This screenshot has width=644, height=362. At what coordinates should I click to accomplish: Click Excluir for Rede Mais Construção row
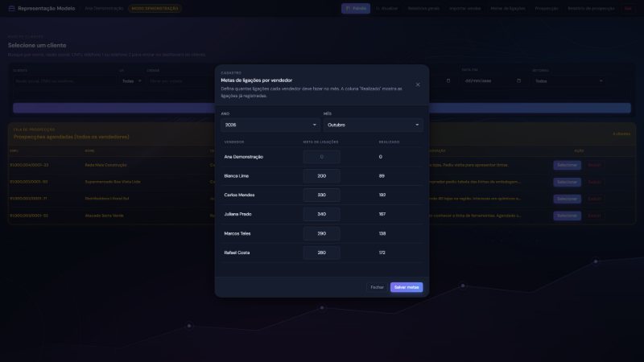[x=594, y=165]
